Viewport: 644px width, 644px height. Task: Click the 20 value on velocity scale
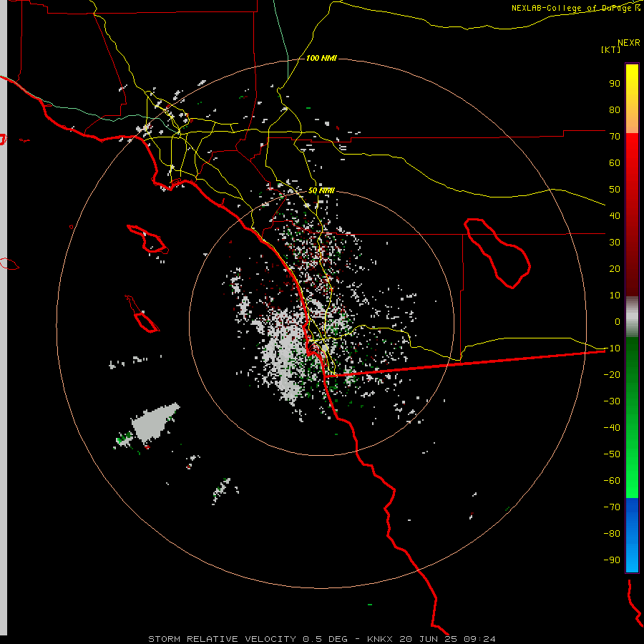click(615, 269)
